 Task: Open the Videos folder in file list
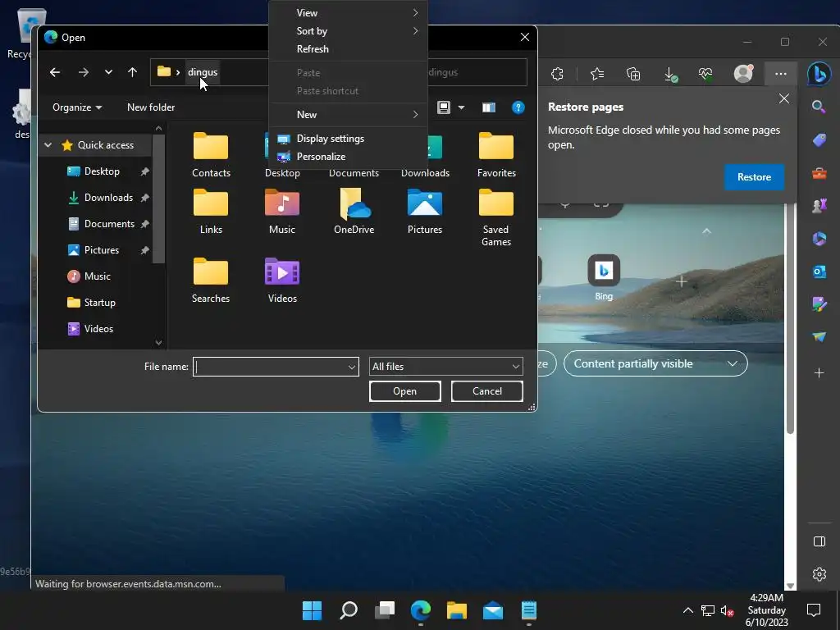282,281
